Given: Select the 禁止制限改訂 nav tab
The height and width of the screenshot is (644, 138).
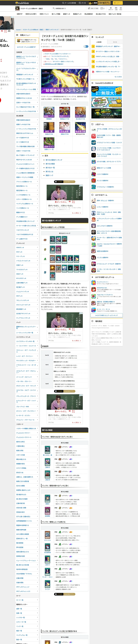Looking at the screenshot, I should pos(89,14).
